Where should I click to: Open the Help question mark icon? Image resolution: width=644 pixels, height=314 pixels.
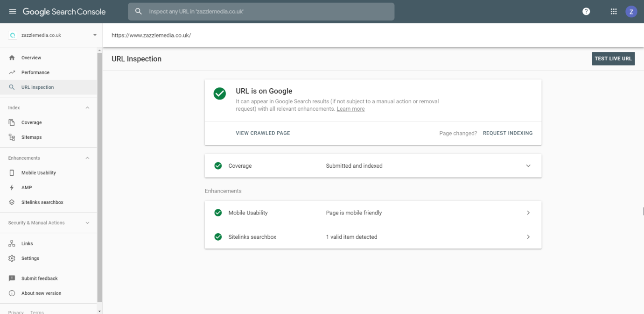[x=586, y=11]
